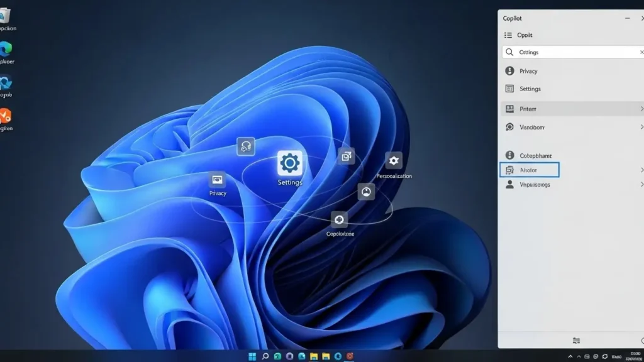Image resolution: width=644 pixels, height=362 pixels.
Task: Click the Windows Start button
Action: coord(252,356)
